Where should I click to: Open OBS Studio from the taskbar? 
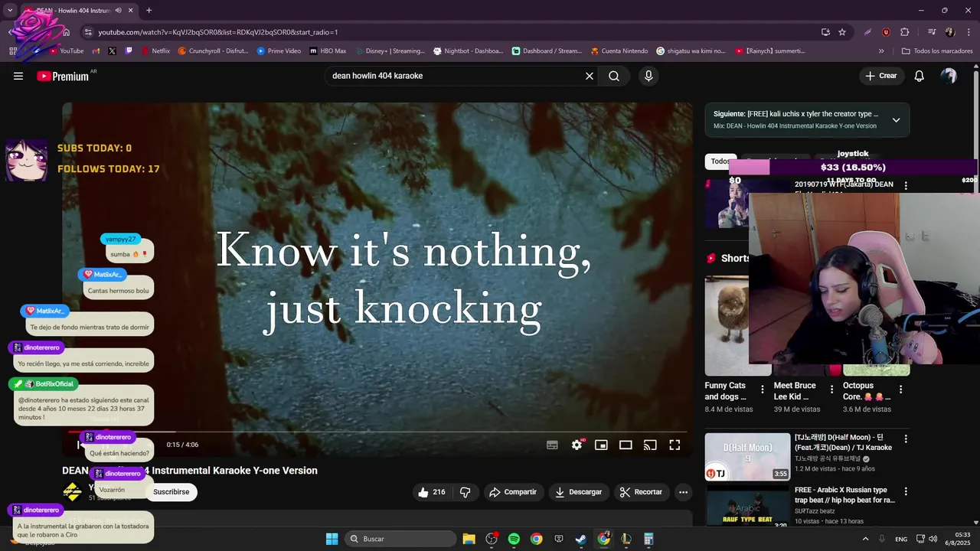(x=492, y=539)
